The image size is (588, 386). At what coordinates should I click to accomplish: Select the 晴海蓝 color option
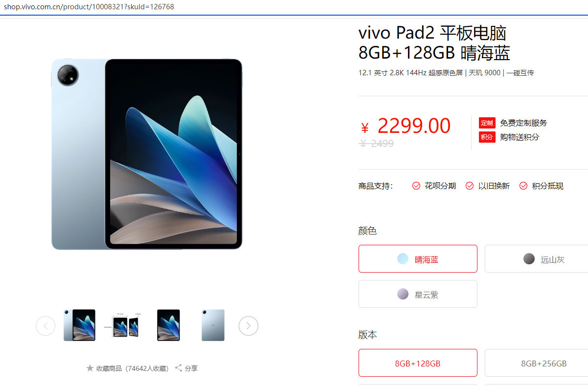(x=418, y=258)
